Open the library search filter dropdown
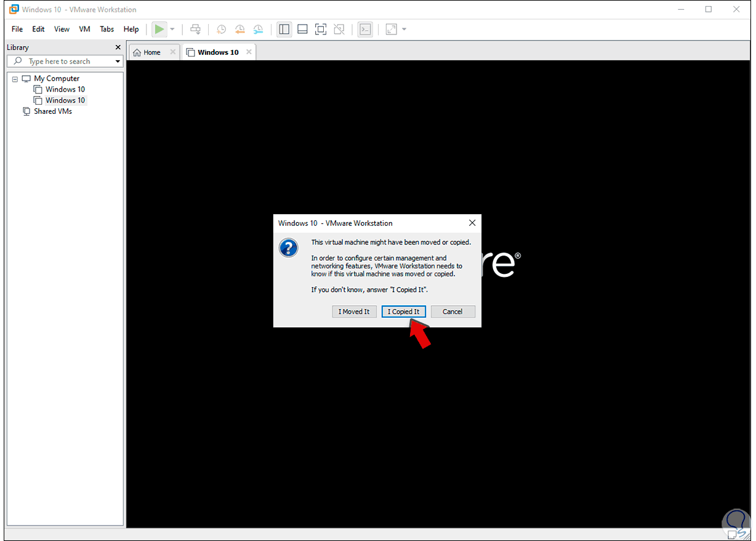Viewport: 756px width, 541px height. (118, 62)
